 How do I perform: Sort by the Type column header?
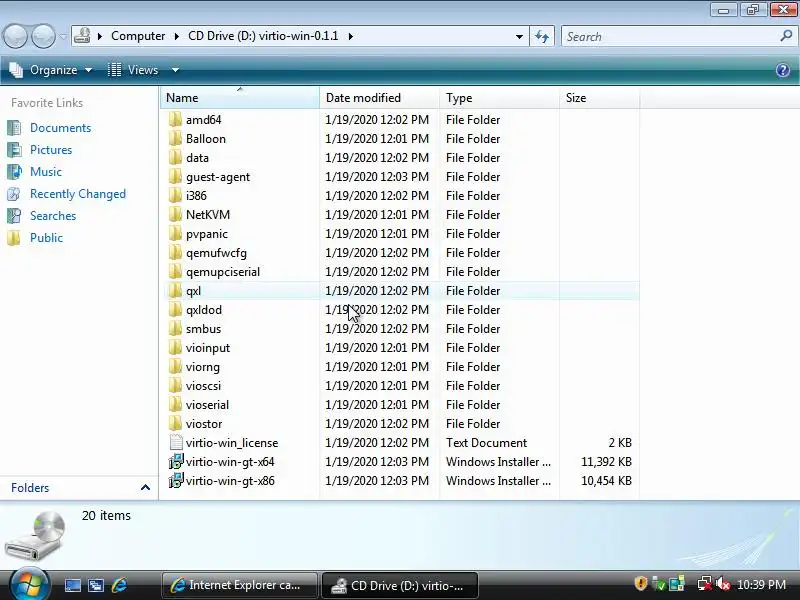point(499,97)
